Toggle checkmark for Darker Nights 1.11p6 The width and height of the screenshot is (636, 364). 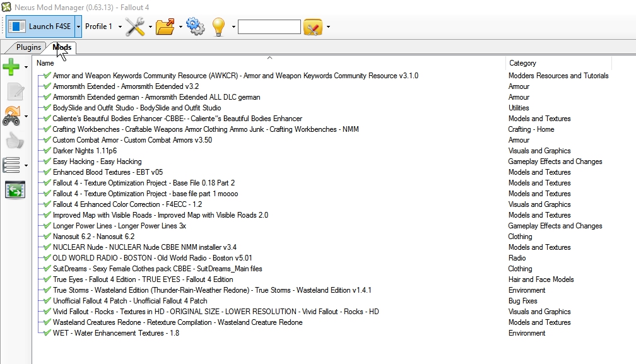pyautogui.click(x=47, y=150)
